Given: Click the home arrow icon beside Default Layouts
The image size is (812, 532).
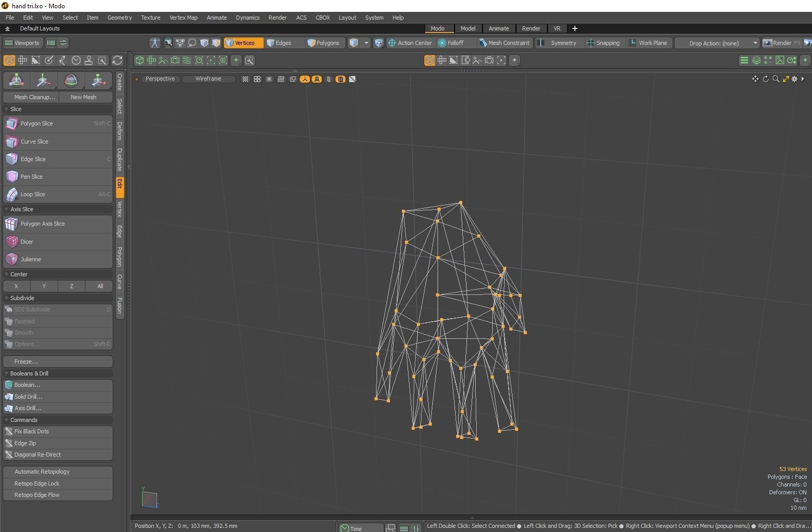Looking at the screenshot, I should pyautogui.click(x=7, y=29).
